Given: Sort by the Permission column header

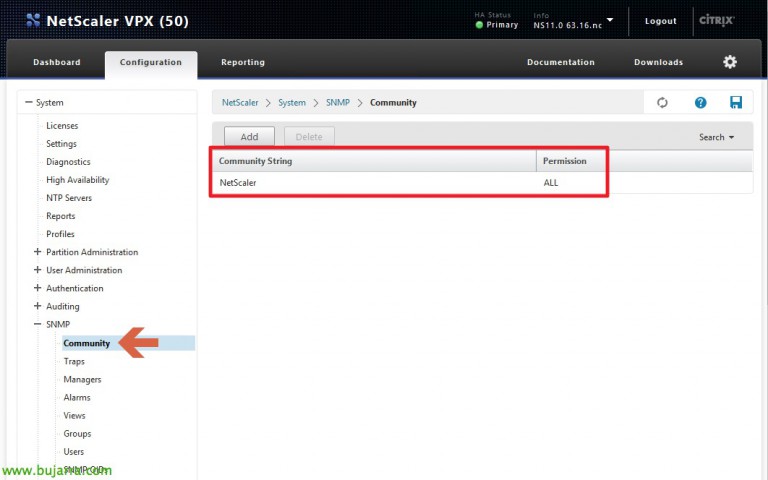Looking at the screenshot, I should click(565, 161).
